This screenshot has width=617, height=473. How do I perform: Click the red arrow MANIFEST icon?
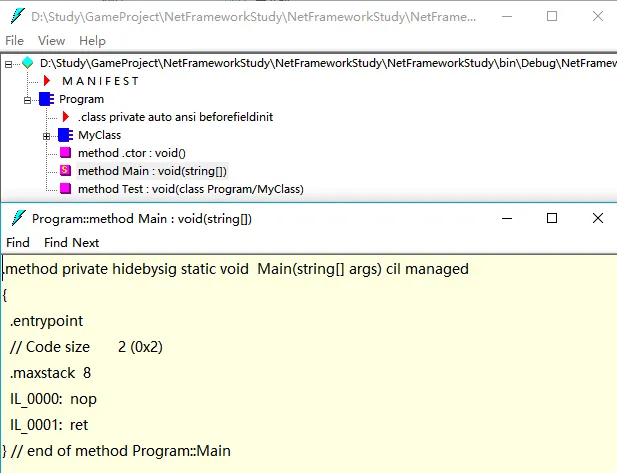(x=46, y=81)
